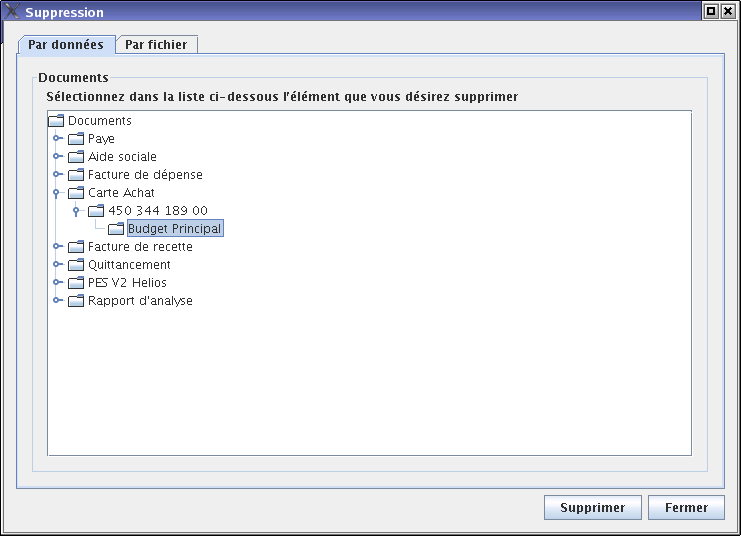Click the Aide sociale folder icon
This screenshot has height=536, width=741.
click(x=76, y=157)
